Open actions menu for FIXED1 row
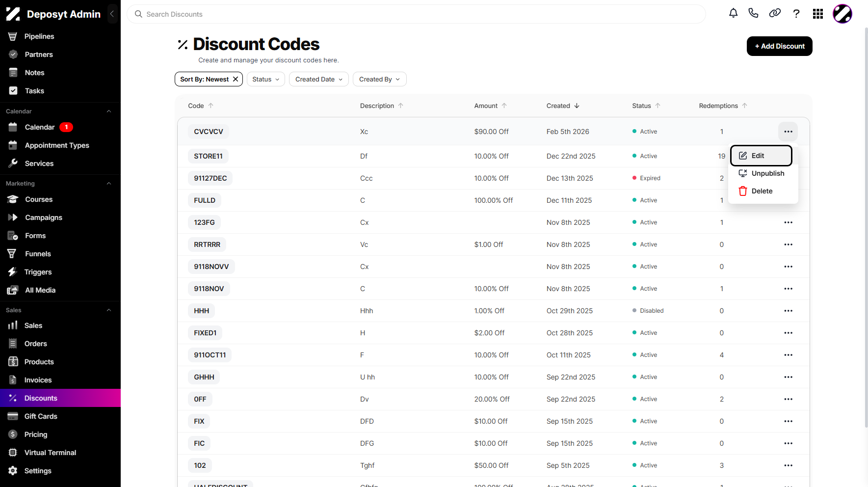The width and height of the screenshot is (868, 487). click(788, 333)
